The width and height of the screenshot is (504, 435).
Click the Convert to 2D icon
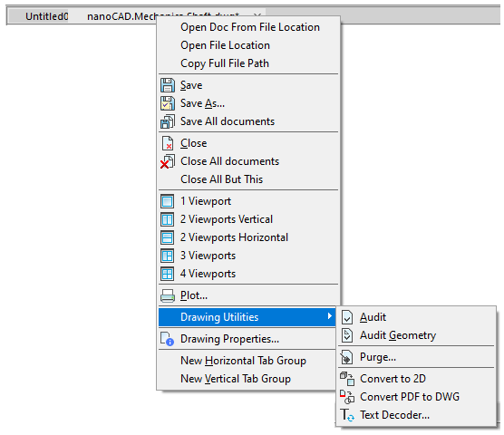[x=347, y=379]
